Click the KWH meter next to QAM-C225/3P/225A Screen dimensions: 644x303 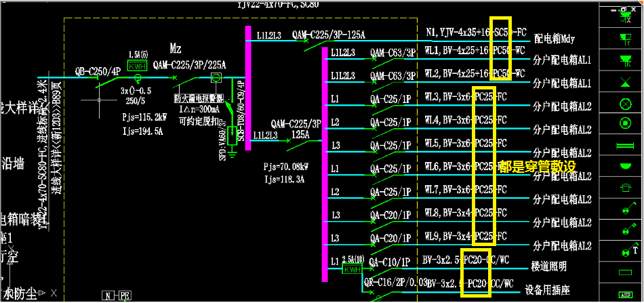(137, 66)
